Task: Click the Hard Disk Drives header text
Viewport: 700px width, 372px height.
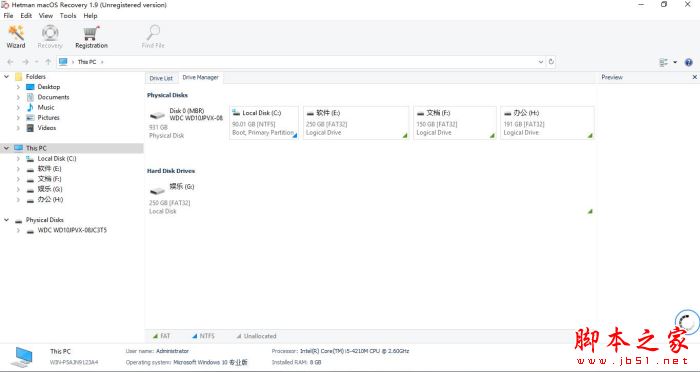Action: click(x=171, y=171)
